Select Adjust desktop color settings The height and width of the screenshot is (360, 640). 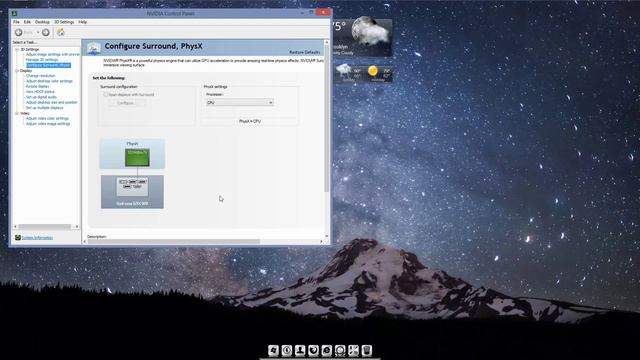pos(49,81)
